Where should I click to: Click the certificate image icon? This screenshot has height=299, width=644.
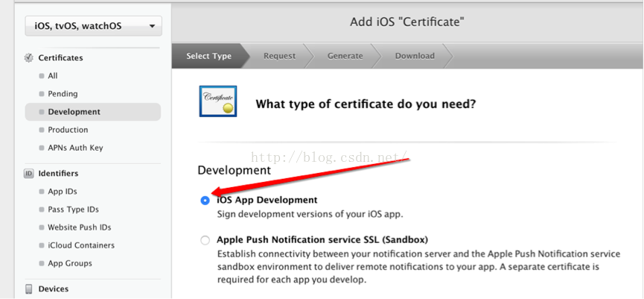pos(218,101)
